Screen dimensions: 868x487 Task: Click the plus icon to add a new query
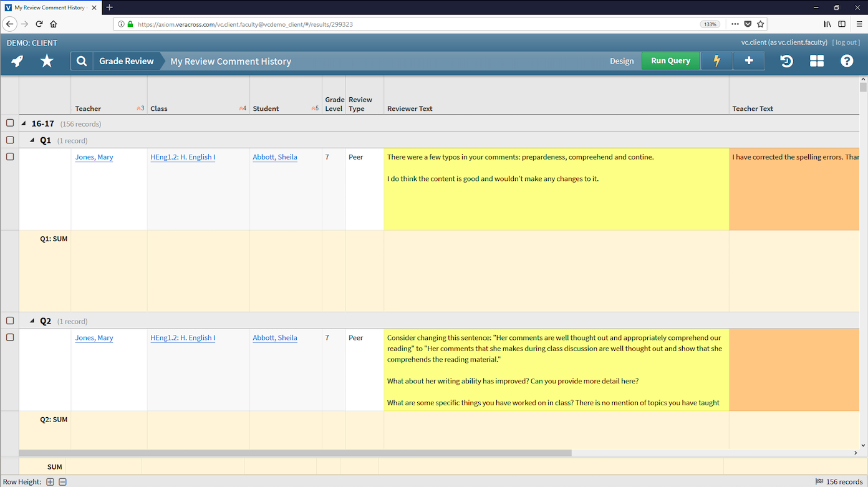[x=748, y=61]
